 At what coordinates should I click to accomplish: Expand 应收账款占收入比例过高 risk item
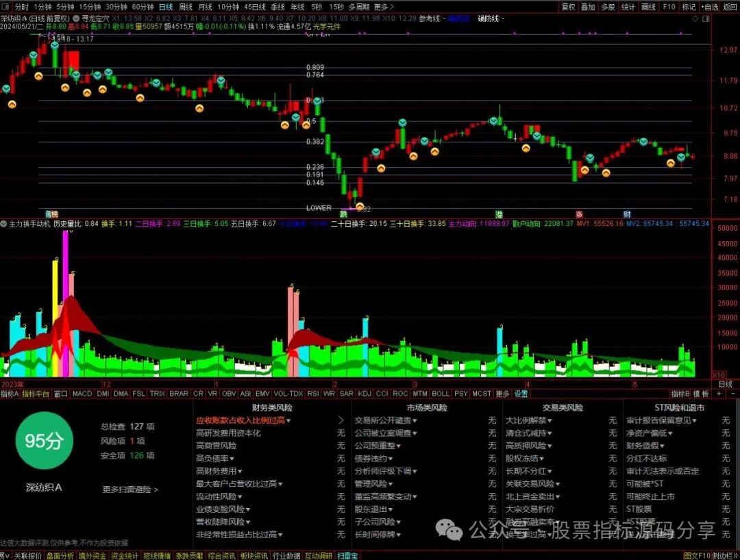243,420
